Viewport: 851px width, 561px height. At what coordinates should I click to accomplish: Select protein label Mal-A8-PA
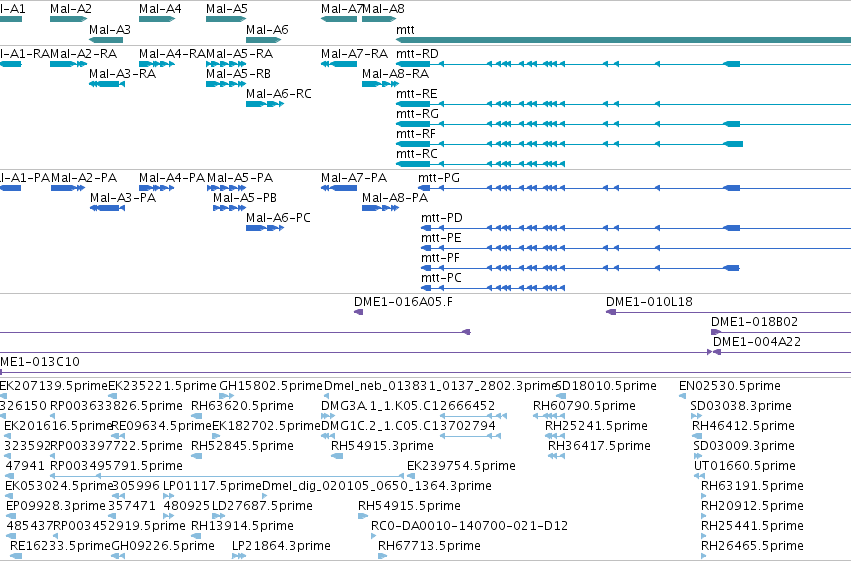click(x=395, y=198)
